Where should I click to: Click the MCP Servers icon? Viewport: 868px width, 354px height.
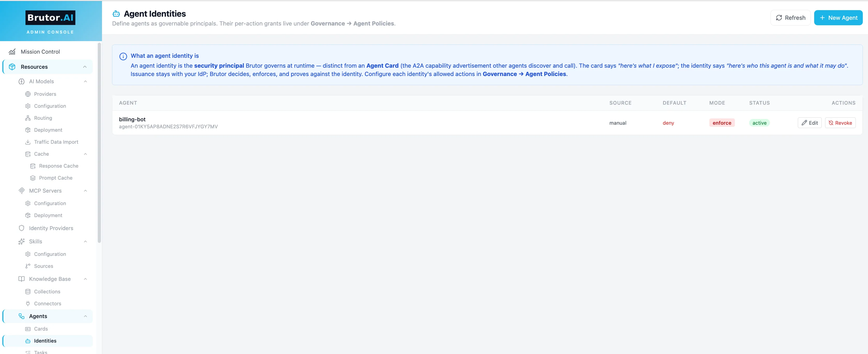[x=22, y=191]
